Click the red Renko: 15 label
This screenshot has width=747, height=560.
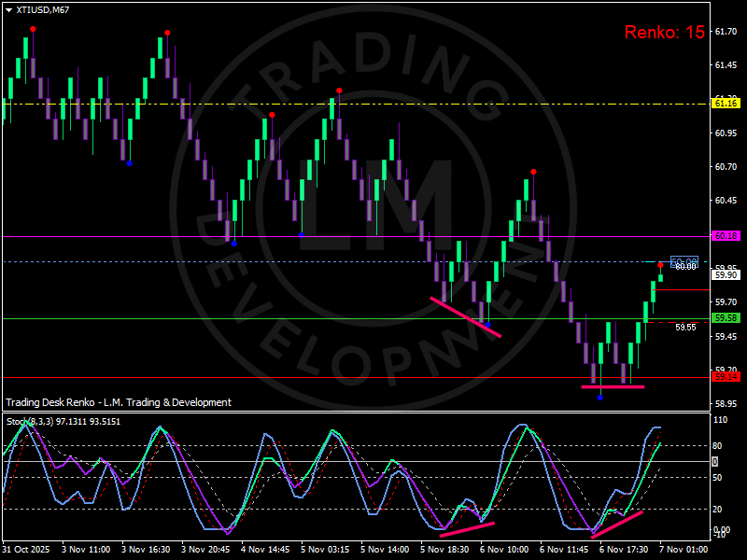pyautogui.click(x=665, y=31)
